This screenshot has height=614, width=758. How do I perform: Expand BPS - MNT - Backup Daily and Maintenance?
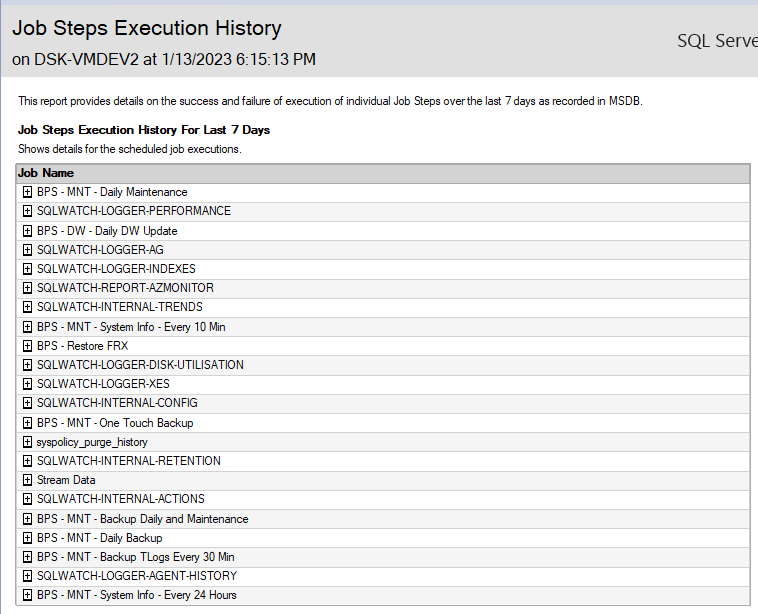[28, 519]
